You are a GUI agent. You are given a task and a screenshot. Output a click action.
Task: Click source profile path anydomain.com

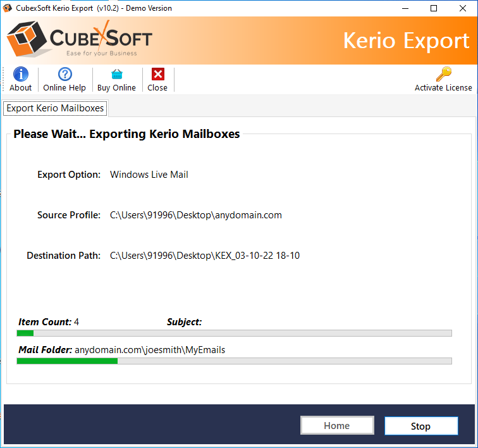(196, 215)
